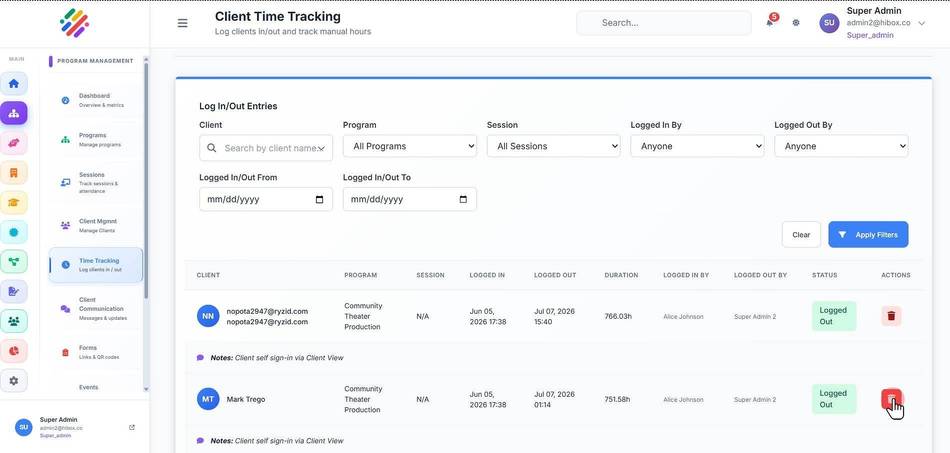Open the gear icon in top header
This screenshot has width=950, height=453.
tap(796, 22)
